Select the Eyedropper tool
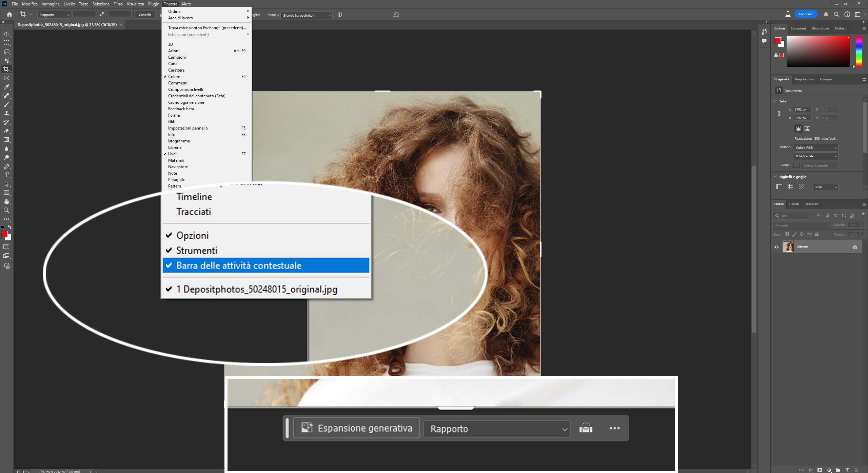The width and height of the screenshot is (868, 473). (6, 87)
